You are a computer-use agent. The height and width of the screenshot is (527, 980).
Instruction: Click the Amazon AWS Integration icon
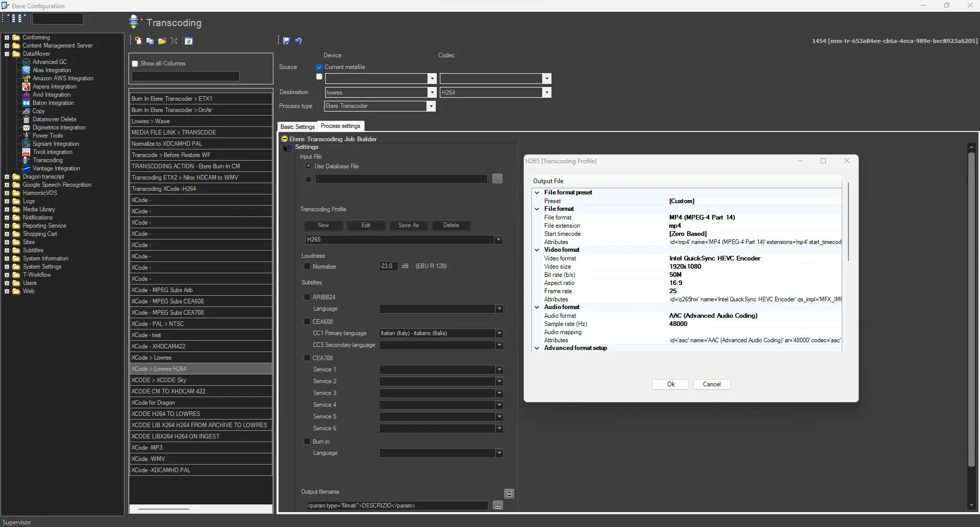point(27,78)
